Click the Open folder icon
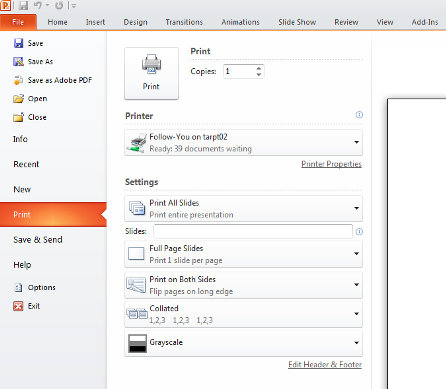This screenshot has height=389, width=446. pyautogui.click(x=18, y=99)
